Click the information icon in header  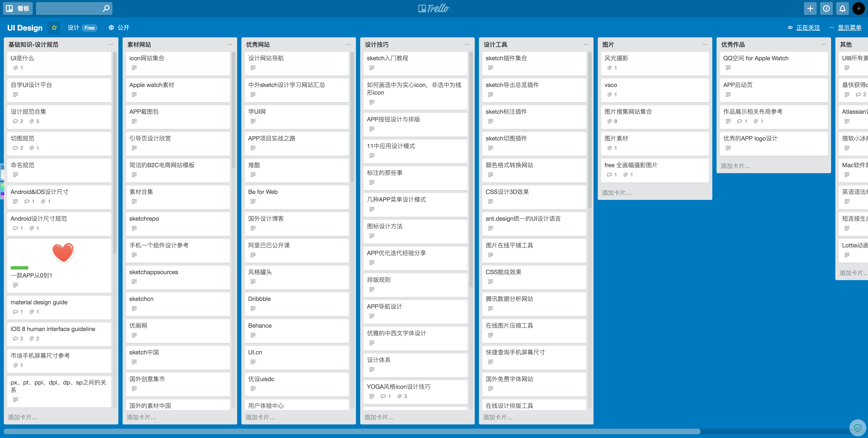pyautogui.click(x=826, y=8)
